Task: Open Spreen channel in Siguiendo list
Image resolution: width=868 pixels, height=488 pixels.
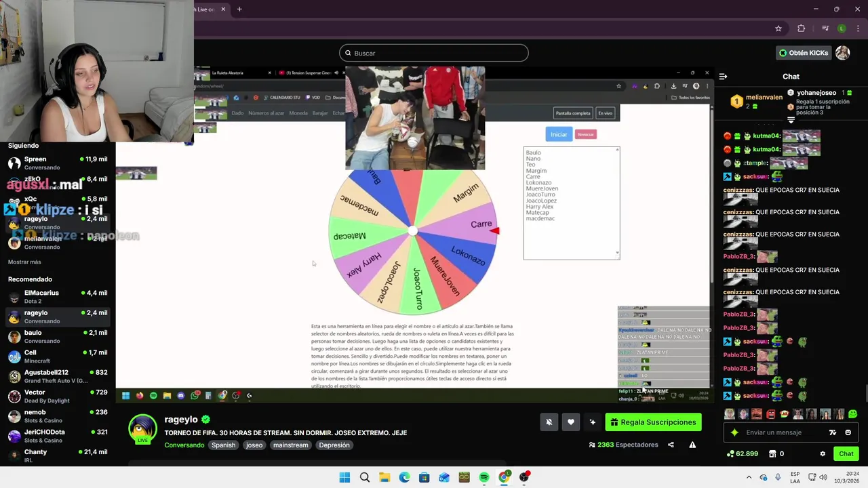Action: (x=58, y=163)
